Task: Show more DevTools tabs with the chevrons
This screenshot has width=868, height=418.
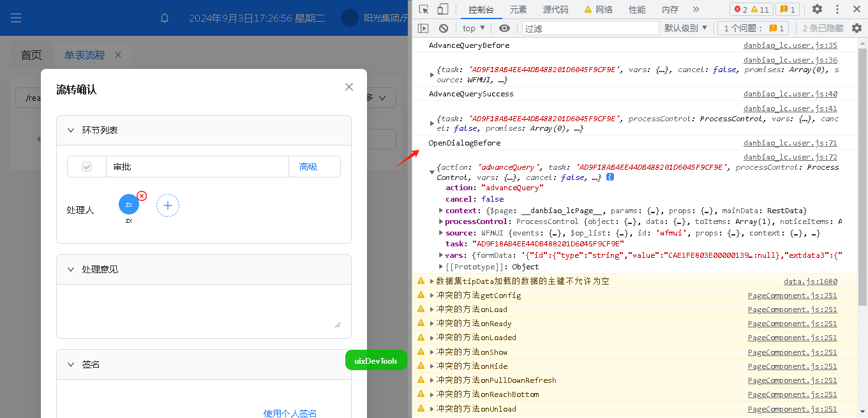Action: click(x=696, y=9)
